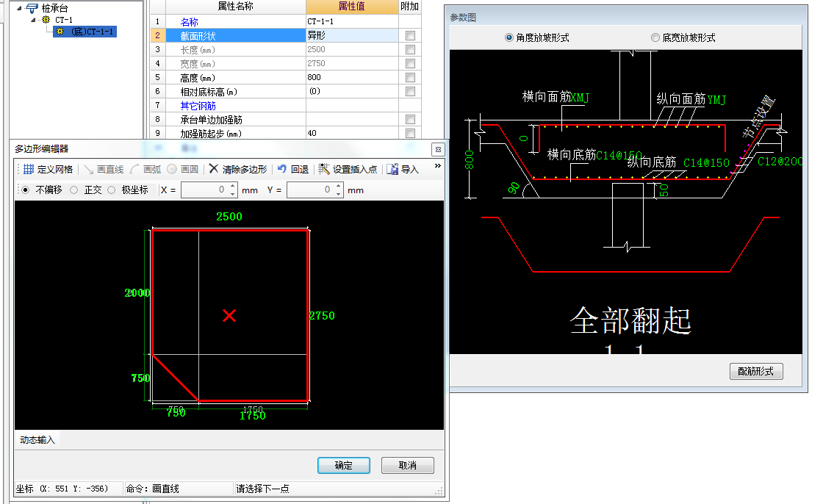Click the 800 height dimension in diagram
Image resolution: width=823 pixels, height=504 pixels.
point(470,159)
